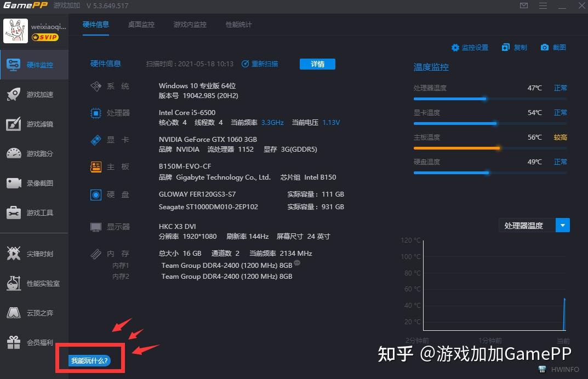Open 云顶之弈 sidebar icon
The width and height of the screenshot is (588, 379).
14,313
